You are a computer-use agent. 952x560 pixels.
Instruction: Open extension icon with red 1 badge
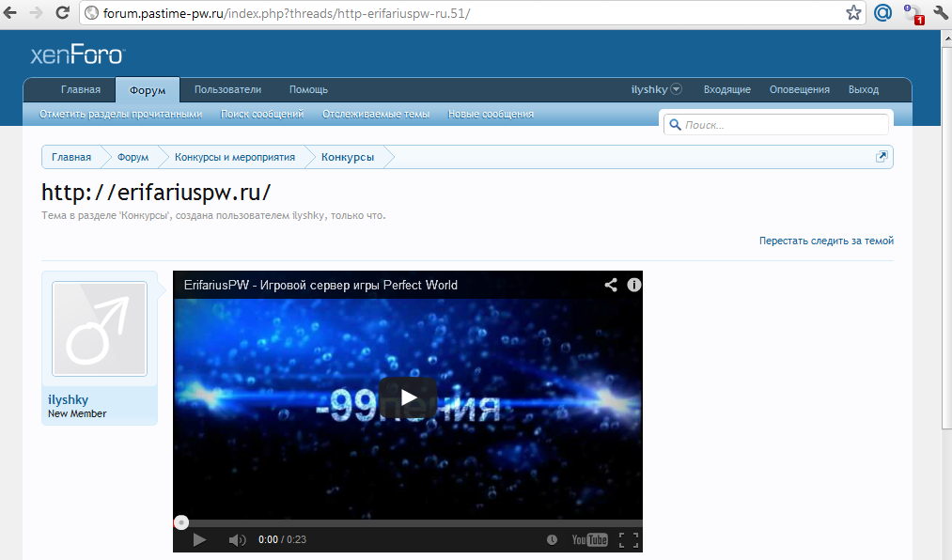coord(913,14)
